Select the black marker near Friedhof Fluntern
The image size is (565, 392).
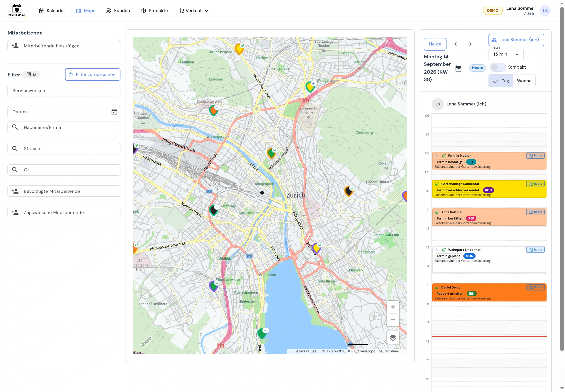pyautogui.click(x=348, y=191)
